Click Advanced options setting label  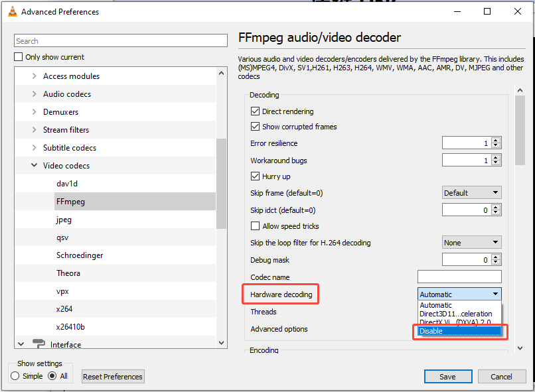click(x=279, y=329)
